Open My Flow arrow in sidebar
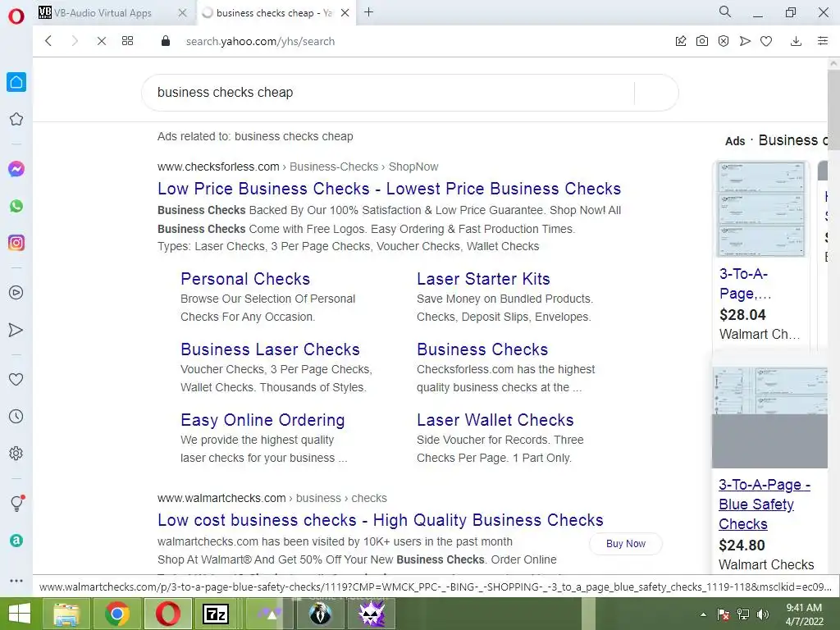This screenshot has height=630, width=840. (16, 330)
